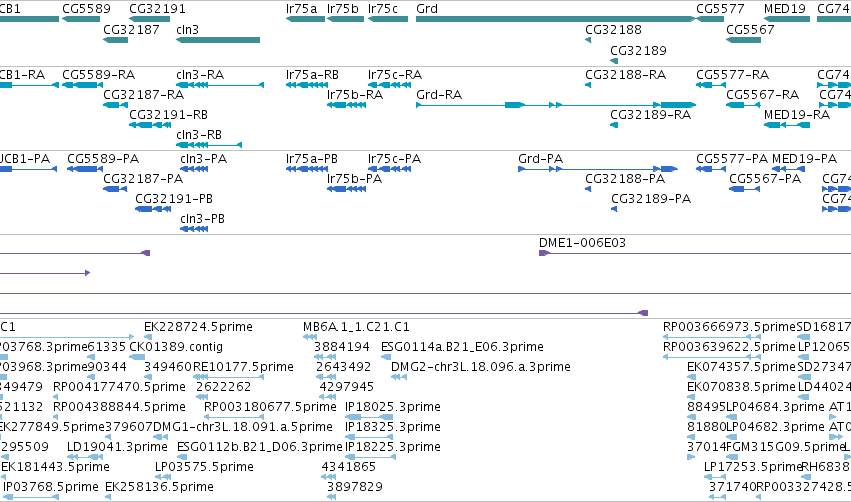This screenshot has width=851, height=502.
Task: Open the Grd-RA transcript
Action: (556, 105)
